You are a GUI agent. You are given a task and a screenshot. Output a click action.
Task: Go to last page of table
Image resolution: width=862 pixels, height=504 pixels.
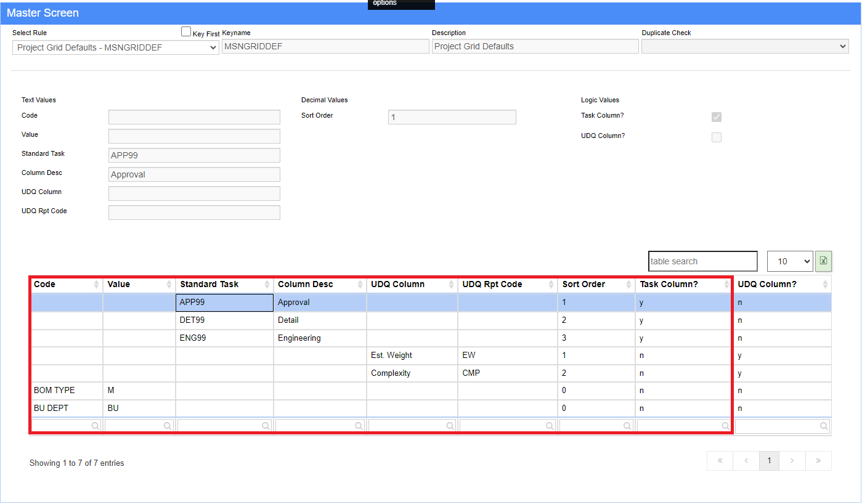click(x=818, y=461)
